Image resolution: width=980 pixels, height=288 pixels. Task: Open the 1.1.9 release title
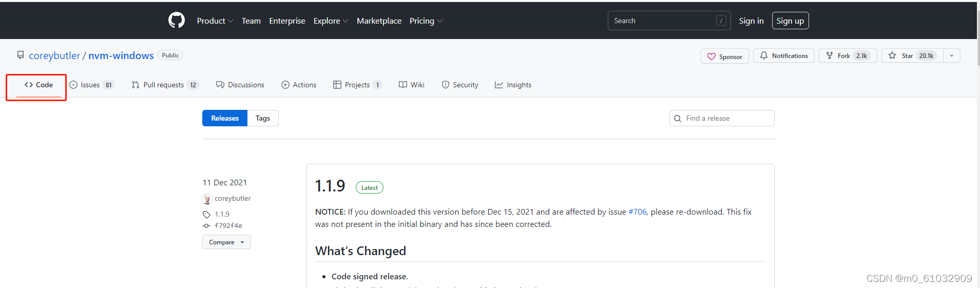point(330,186)
